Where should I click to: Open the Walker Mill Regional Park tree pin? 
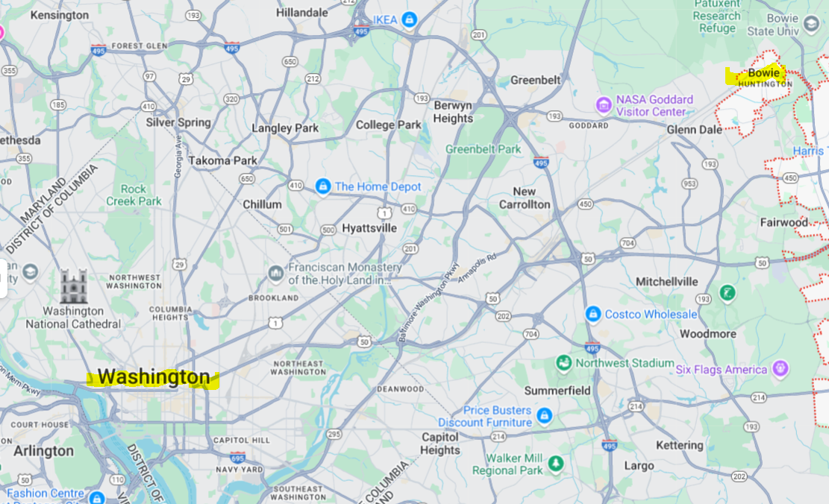click(x=555, y=464)
